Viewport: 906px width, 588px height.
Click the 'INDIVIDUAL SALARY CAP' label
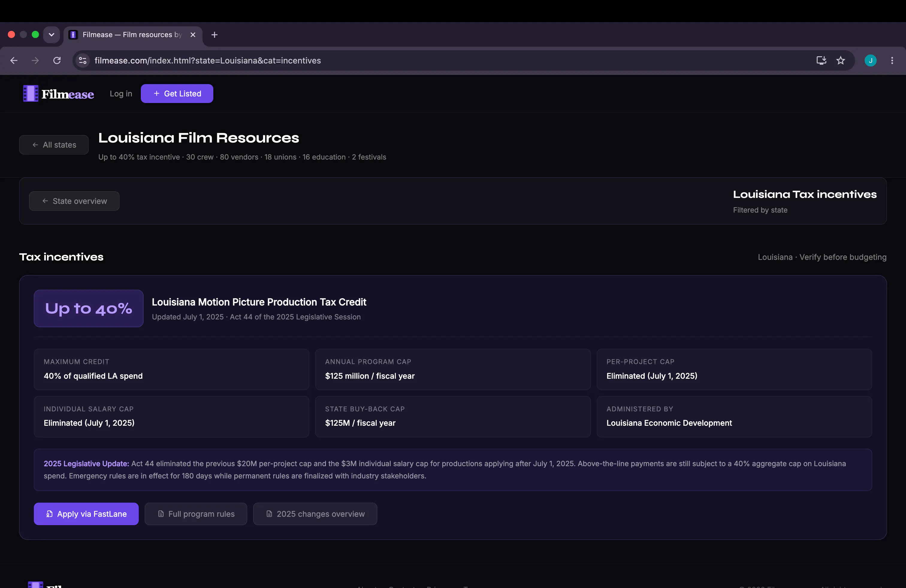coord(89,409)
